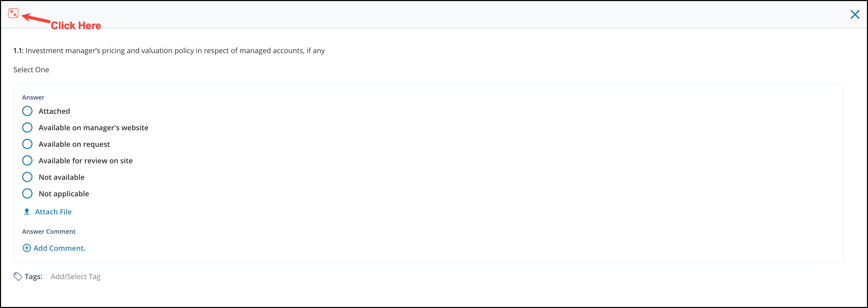This screenshot has width=868, height=308.
Task: Click the Add/Select Tag field
Action: (76, 276)
